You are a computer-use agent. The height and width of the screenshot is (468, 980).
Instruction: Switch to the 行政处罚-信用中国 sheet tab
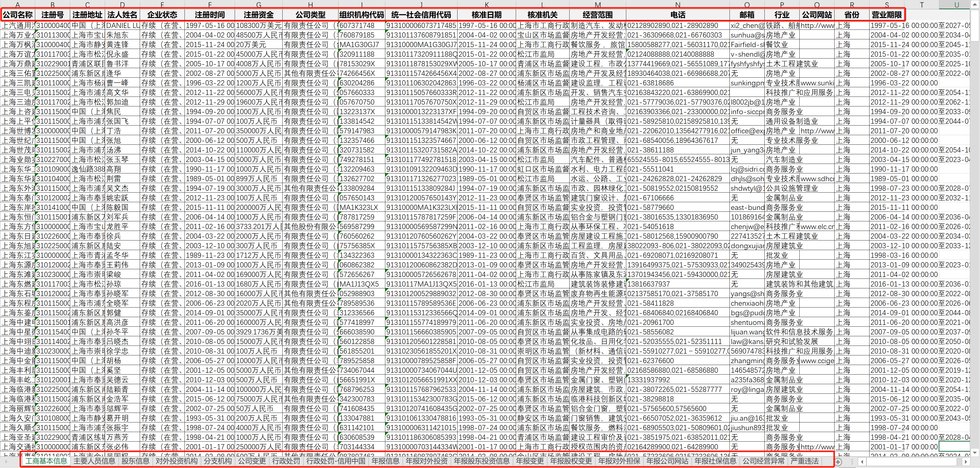[x=336, y=461]
